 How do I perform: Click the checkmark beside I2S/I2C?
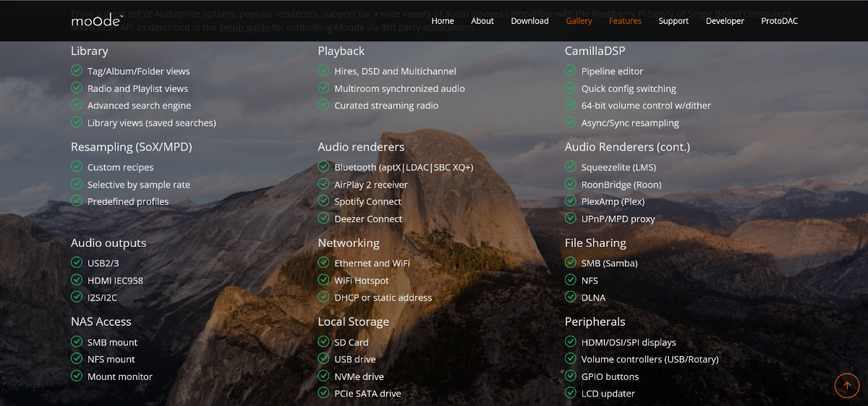coord(77,297)
